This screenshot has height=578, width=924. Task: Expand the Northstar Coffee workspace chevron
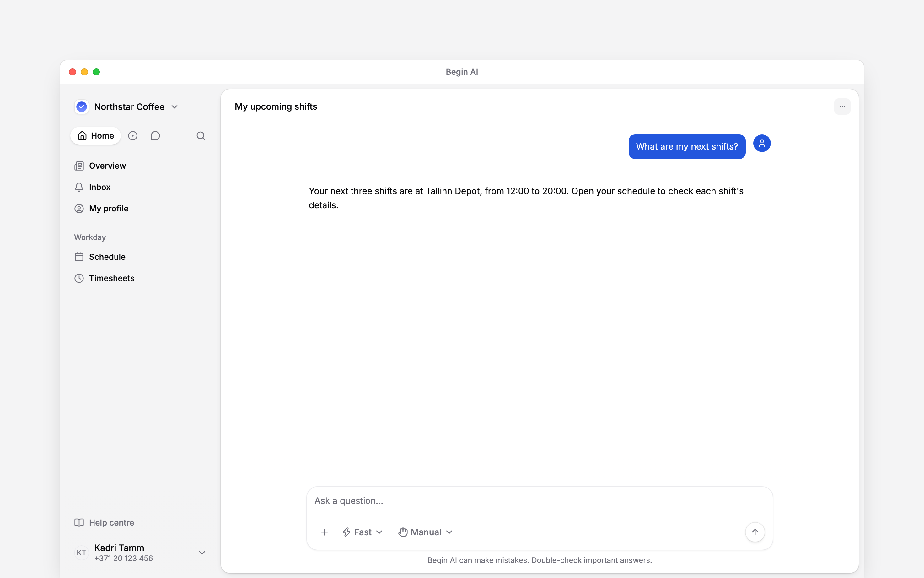pos(175,107)
